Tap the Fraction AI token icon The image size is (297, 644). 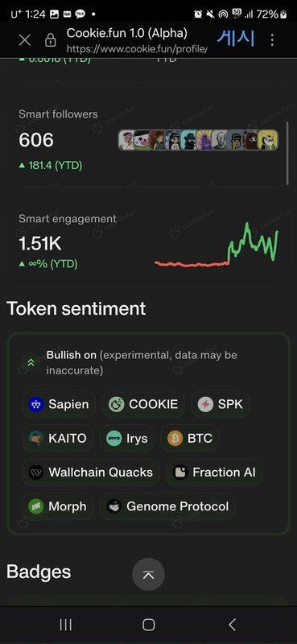click(180, 473)
